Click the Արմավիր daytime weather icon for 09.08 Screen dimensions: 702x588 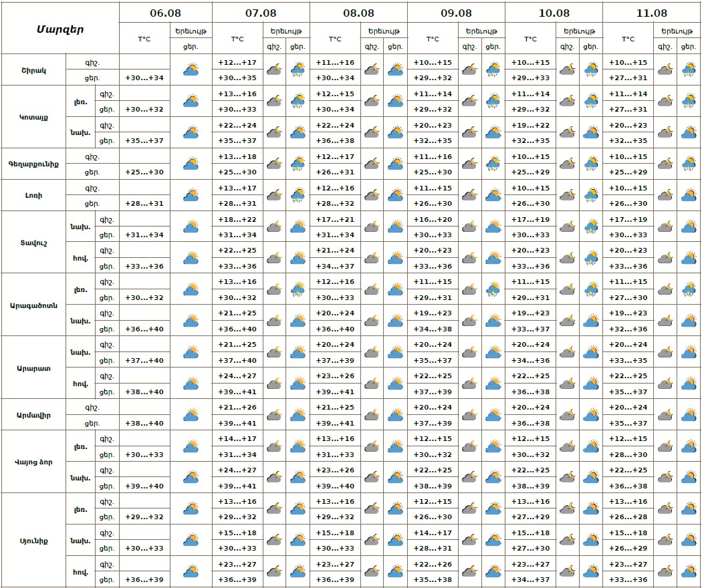pyautogui.click(x=493, y=415)
